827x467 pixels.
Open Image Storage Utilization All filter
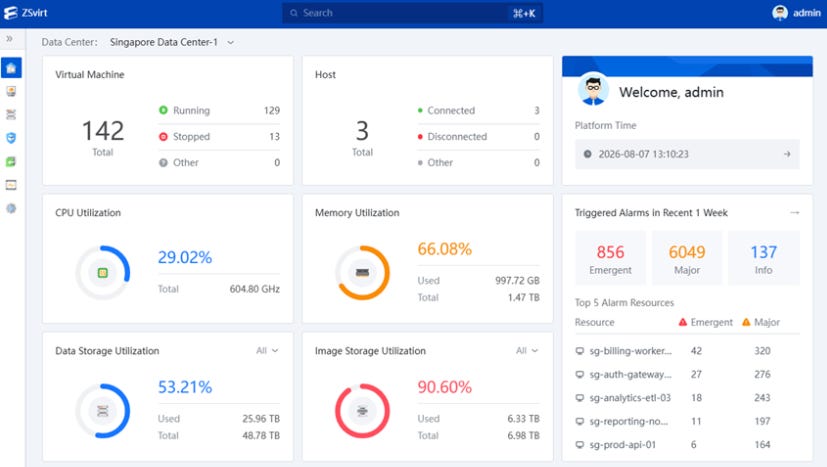coord(526,350)
